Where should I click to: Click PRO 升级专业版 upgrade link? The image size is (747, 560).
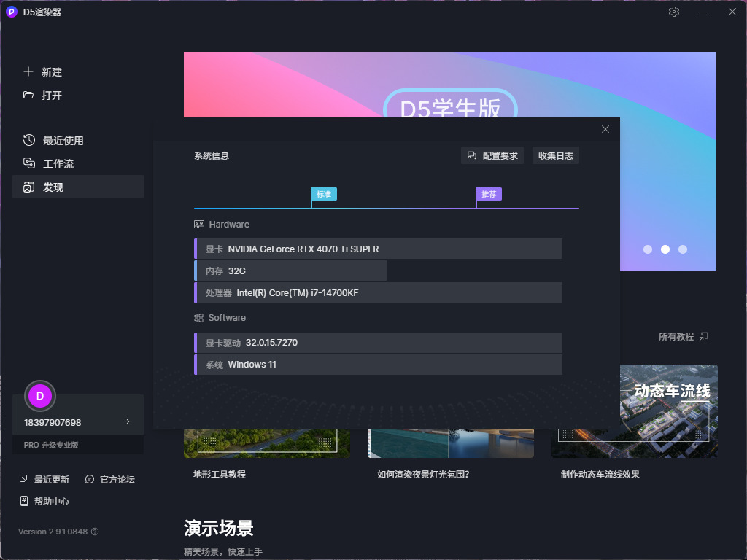pyautogui.click(x=51, y=445)
